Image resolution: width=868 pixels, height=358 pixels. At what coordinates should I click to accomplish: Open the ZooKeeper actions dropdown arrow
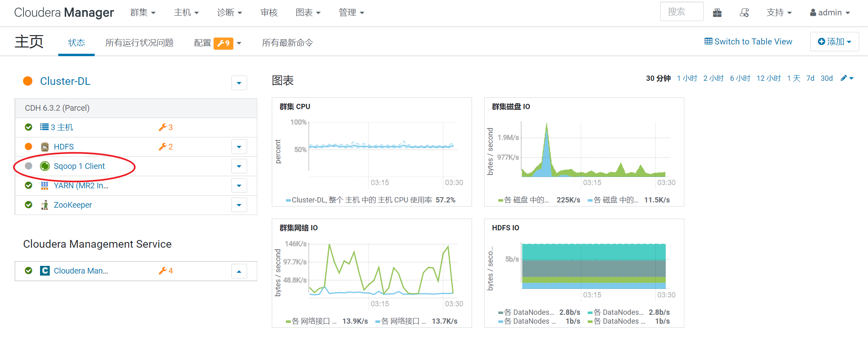239,205
